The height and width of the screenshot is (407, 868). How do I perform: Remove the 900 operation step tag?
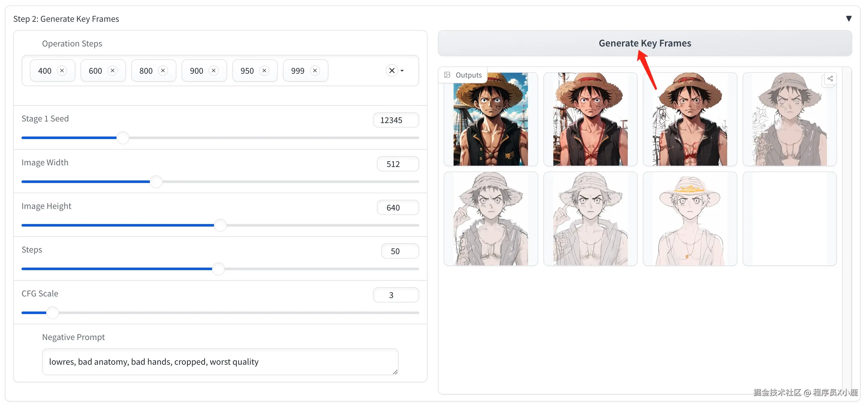coord(214,71)
